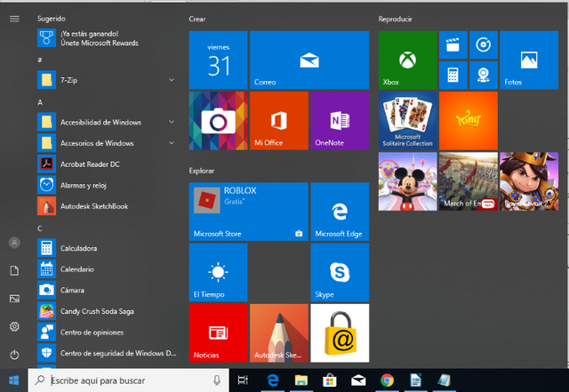Expand the 7-Zip folder chevron

(172, 80)
